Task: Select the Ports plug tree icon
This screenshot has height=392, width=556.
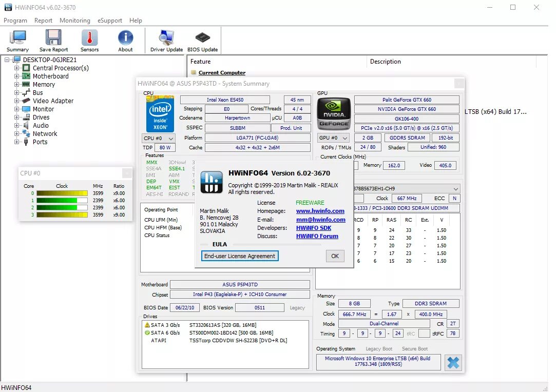Action: pos(26,142)
